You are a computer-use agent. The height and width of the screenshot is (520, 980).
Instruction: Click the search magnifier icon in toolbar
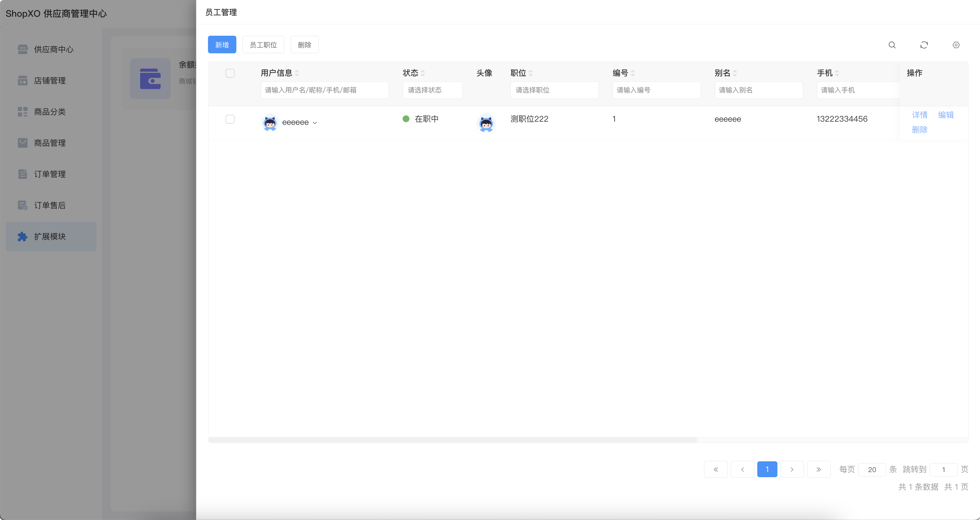892,45
